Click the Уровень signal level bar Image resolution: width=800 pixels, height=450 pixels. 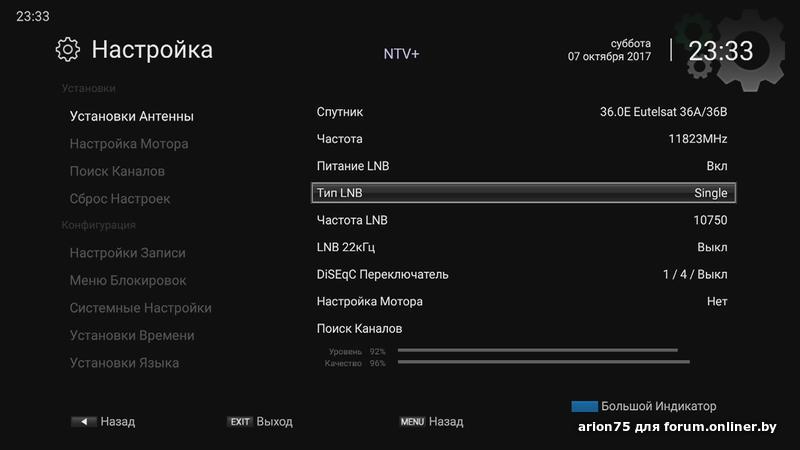[x=537, y=351]
